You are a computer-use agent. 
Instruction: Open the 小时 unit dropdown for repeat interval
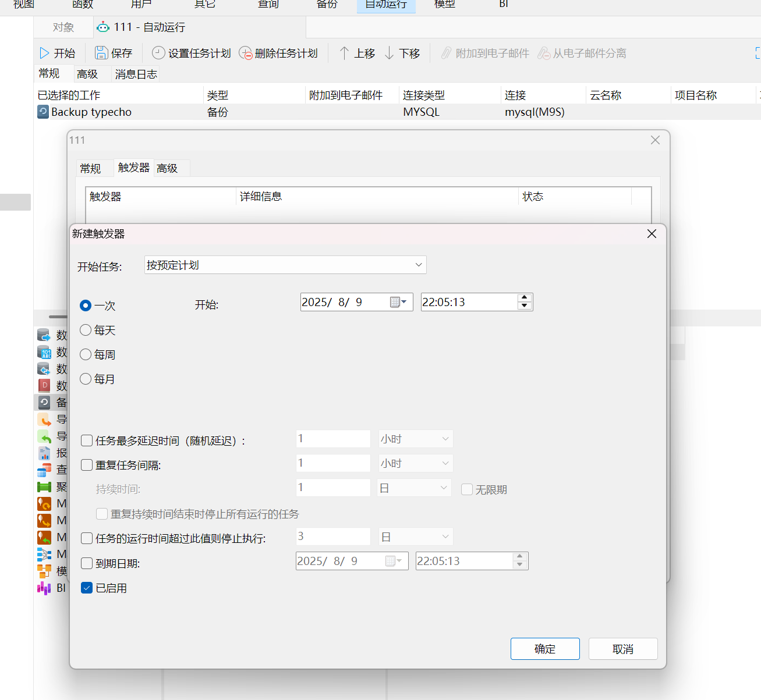pos(416,463)
